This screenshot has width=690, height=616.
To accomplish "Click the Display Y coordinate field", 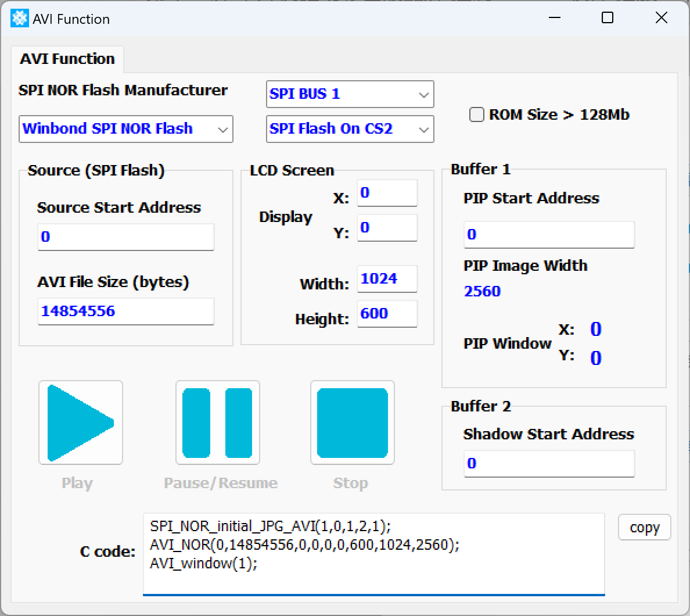I will [387, 228].
